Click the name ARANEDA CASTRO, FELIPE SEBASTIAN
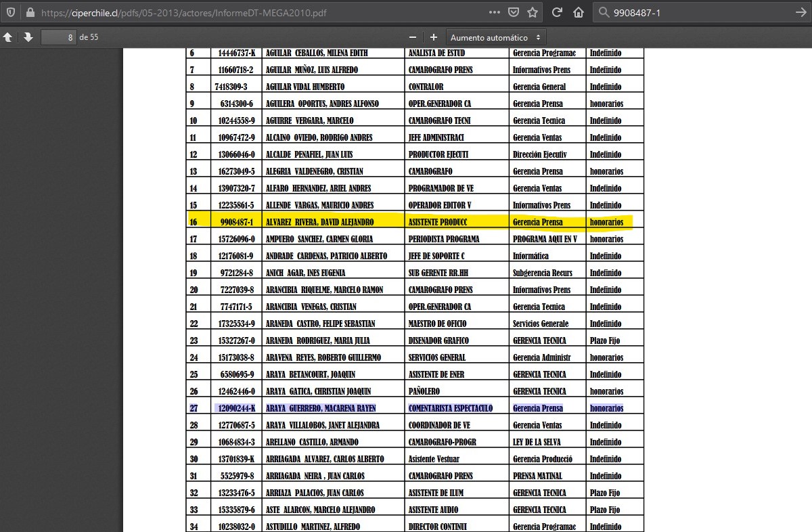Screen dimensions: 812x532 321,324
